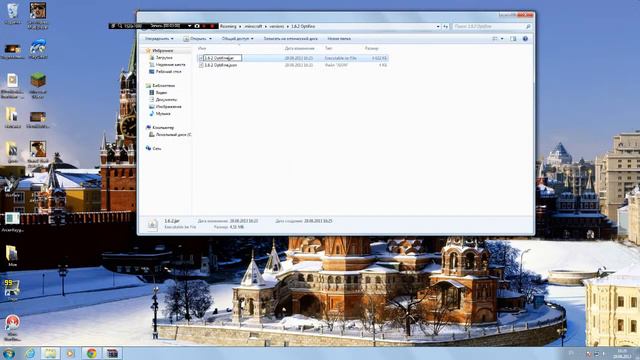Expand the Общий доступ dropdown
This screenshot has height=360, width=640.
point(238,39)
